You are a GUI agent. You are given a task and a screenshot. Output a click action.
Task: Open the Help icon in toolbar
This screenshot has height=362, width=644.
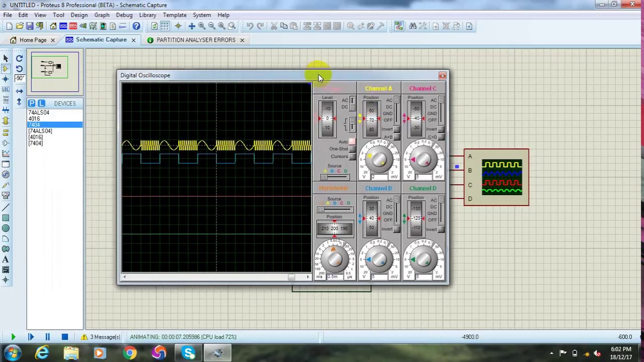click(136, 26)
